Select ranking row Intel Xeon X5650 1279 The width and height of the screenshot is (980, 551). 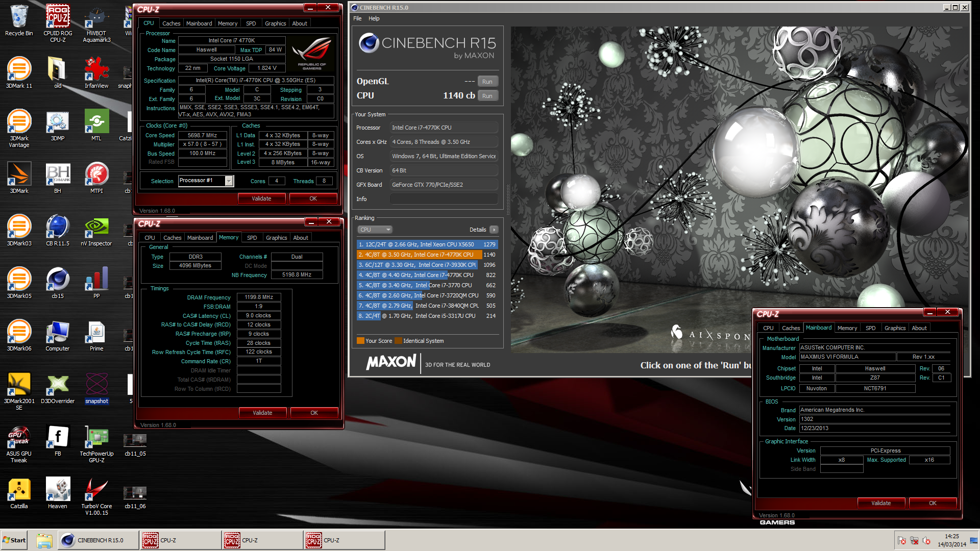pos(427,244)
